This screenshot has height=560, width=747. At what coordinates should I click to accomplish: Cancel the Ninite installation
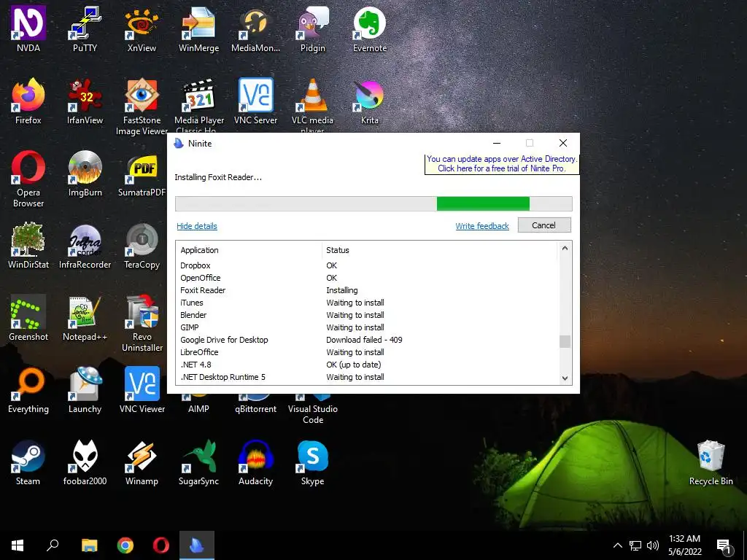click(544, 225)
